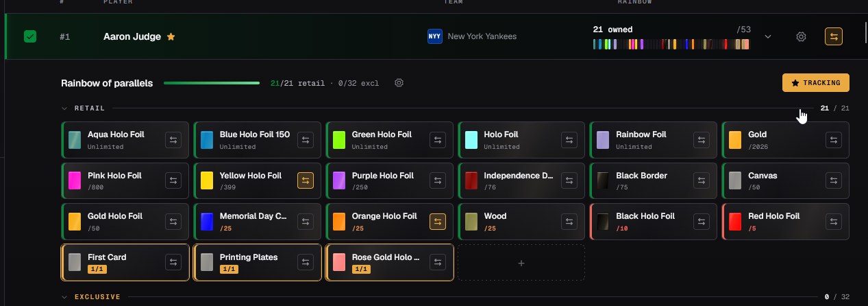Click the Rainbow of parallels progress bar
This screenshot has height=306, width=868.
point(212,83)
